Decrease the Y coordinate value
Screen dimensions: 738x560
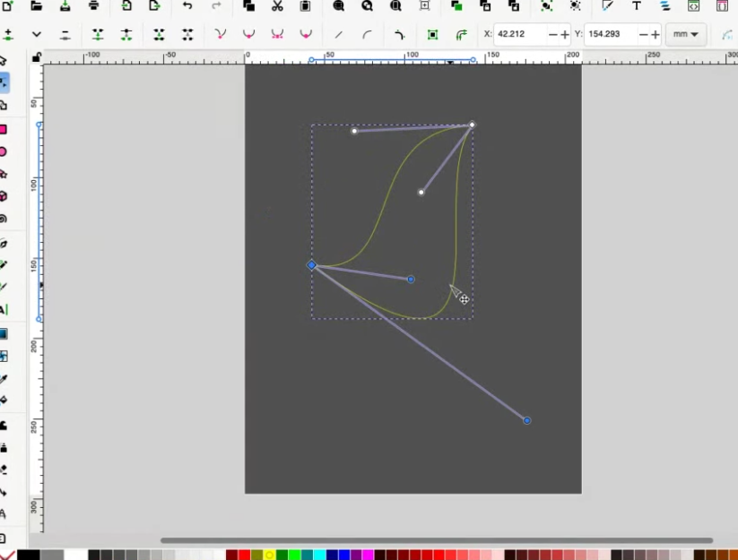644,34
